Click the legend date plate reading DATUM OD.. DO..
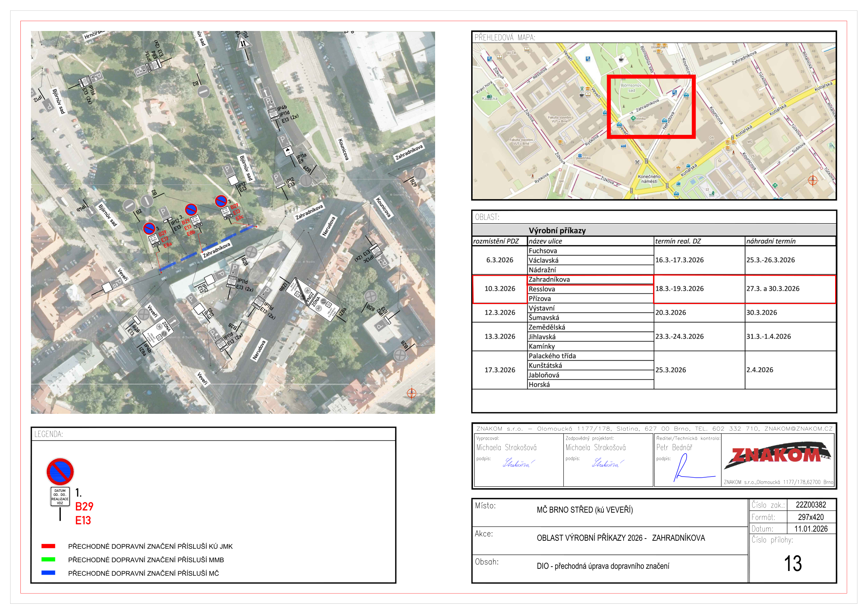 [x=60, y=497]
